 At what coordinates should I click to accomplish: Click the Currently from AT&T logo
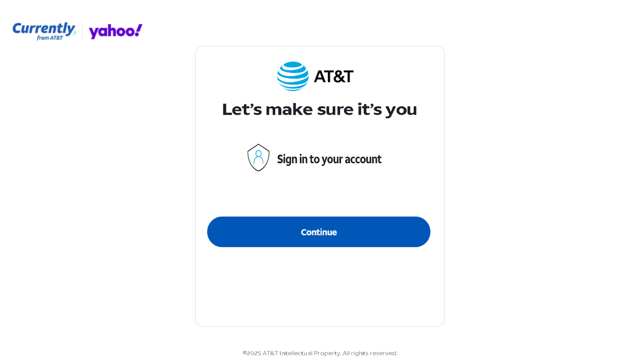44,31
